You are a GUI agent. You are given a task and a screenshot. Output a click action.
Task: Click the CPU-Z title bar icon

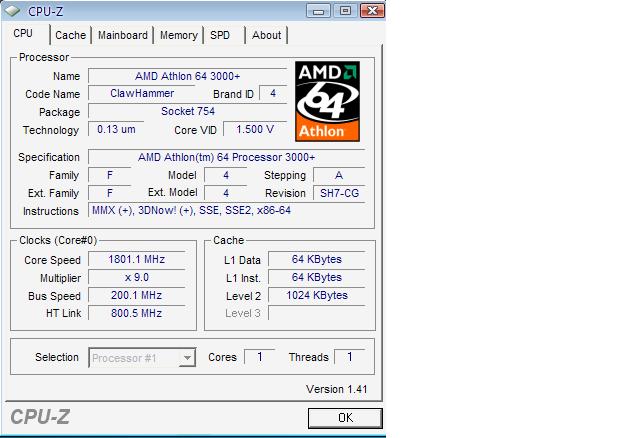pos(12,11)
